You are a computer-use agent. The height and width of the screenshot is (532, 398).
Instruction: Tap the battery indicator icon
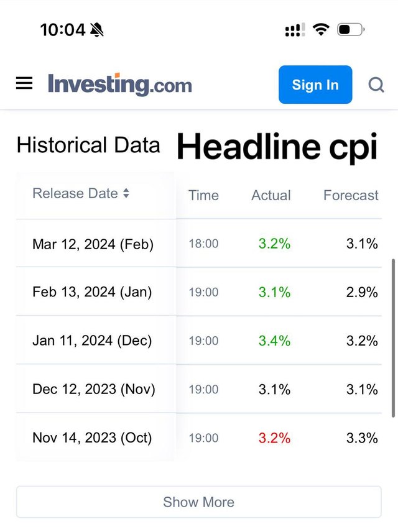351,29
